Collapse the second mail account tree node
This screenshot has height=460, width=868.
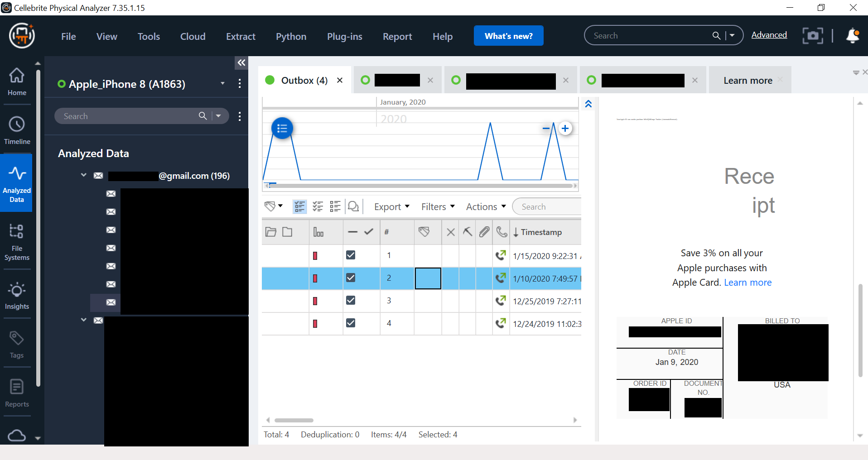pos(84,320)
